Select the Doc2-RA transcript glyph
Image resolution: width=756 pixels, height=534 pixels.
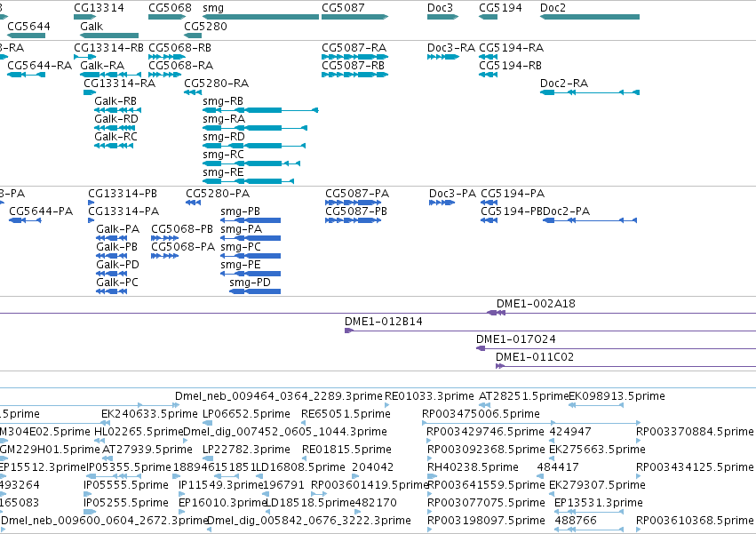590,92
